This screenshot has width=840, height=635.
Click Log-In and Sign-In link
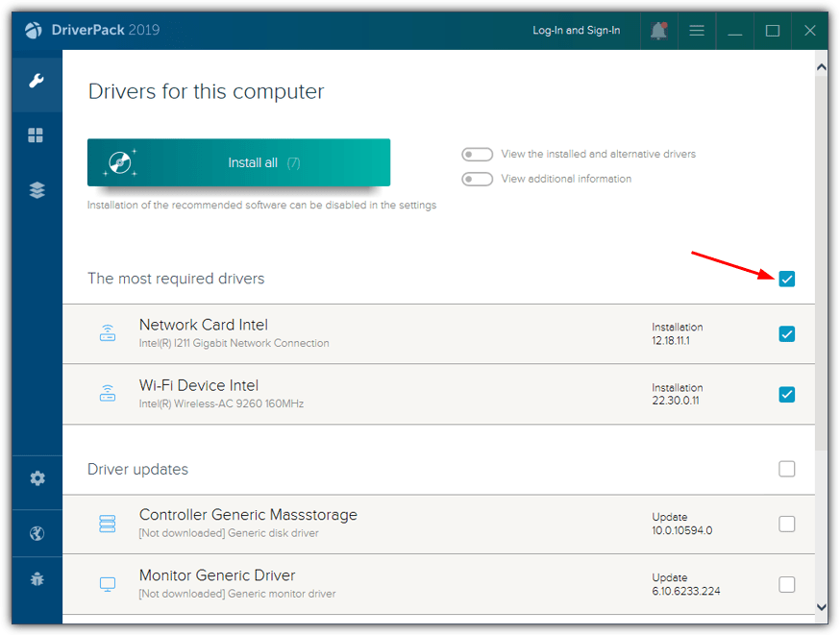[x=576, y=31]
